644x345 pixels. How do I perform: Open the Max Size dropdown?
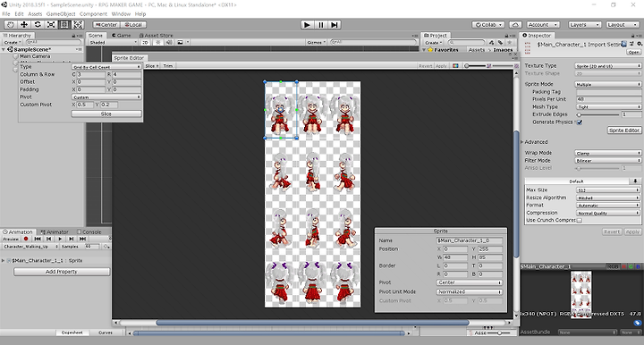tap(608, 190)
